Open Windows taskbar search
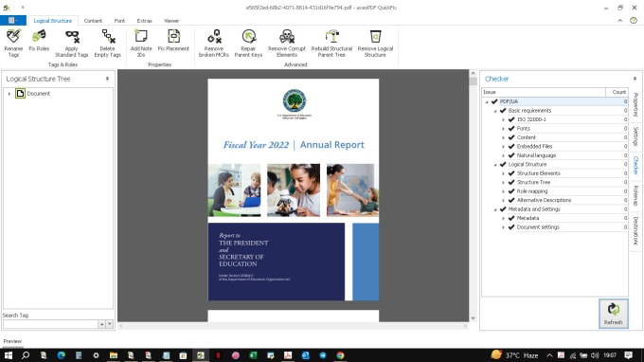Image resolution: width=644 pixels, height=362 pixels. (x=26, y=355)
